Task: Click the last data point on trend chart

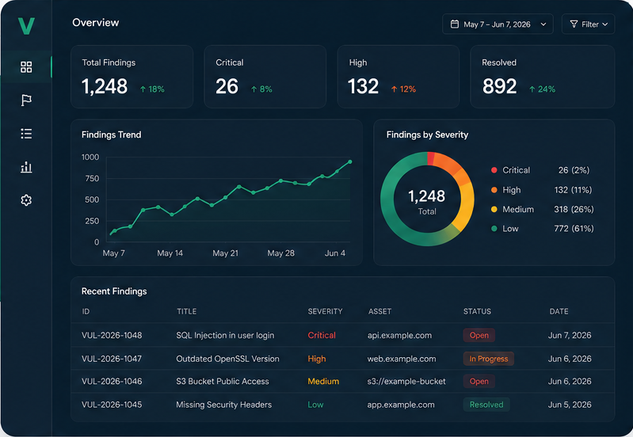Action: coord(350,162)
